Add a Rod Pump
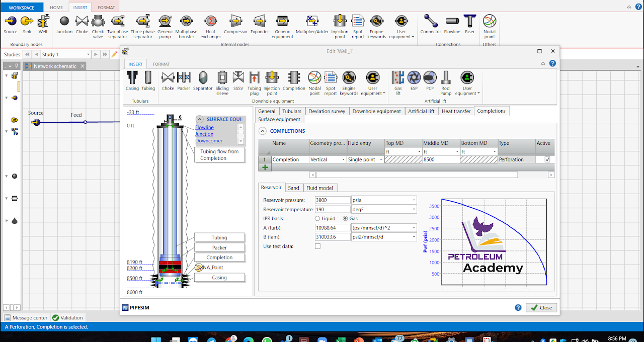Screen dimensions: 644x342 [446, 83]
